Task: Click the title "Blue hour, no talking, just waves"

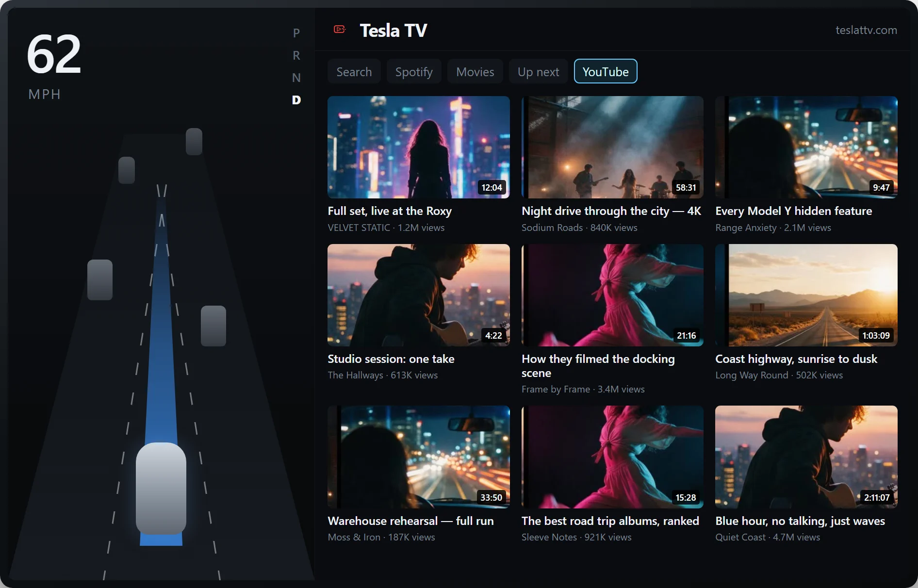Action: tap(800, 521)
